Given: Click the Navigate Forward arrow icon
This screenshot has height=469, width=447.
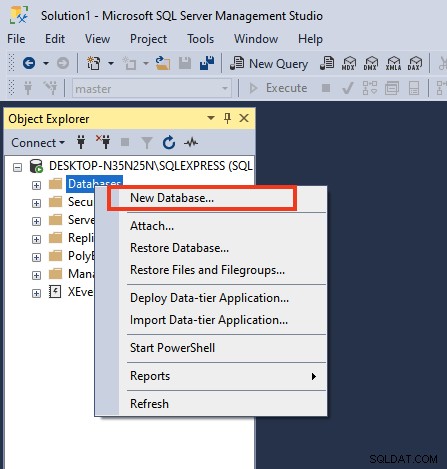Looking at the screenshot, I should tap(63, 63).
